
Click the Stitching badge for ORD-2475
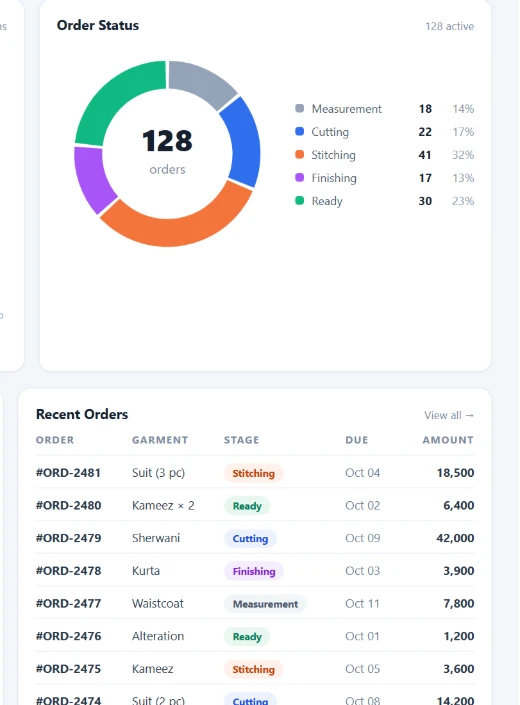253,669
